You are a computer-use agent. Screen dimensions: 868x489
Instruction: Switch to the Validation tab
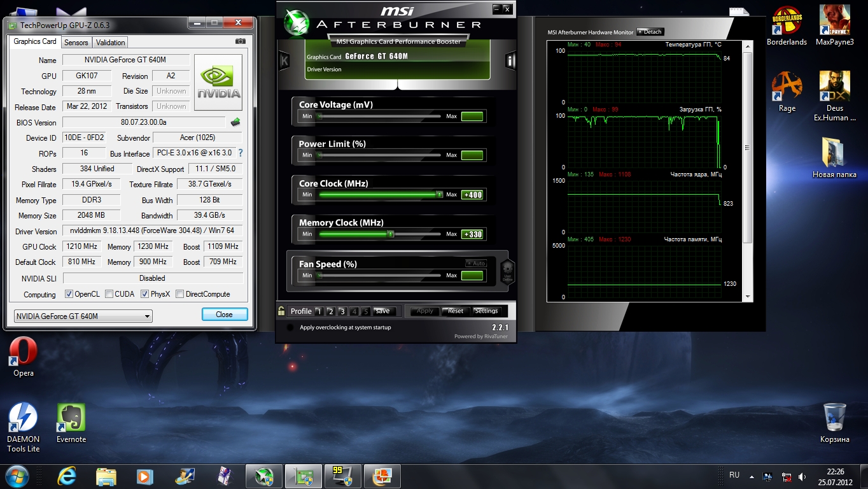pos(111,43)
